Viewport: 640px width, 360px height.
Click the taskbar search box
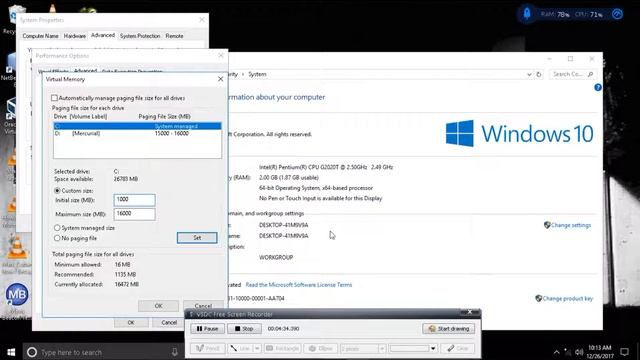(102, 352)
